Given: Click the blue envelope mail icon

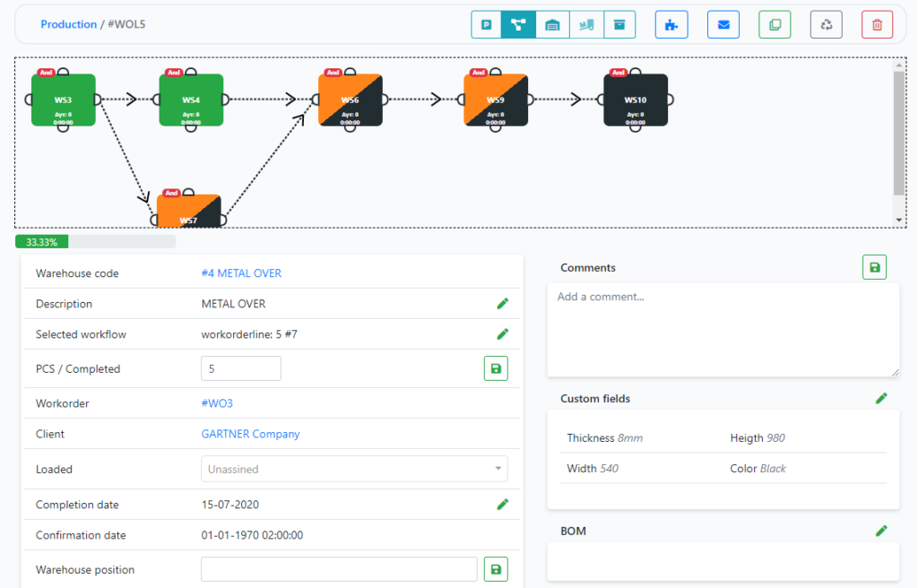Looking at the screenshot, I should click(723, 25).
